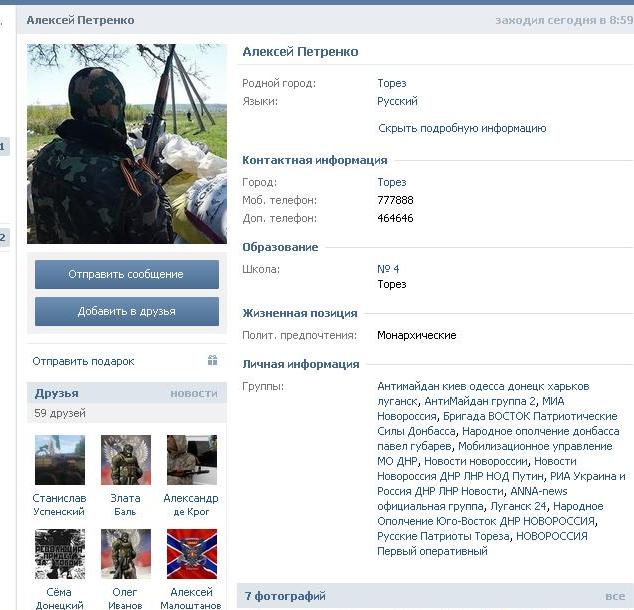Click the gift icon beside Отправить подарок

[x=212, y=360]
